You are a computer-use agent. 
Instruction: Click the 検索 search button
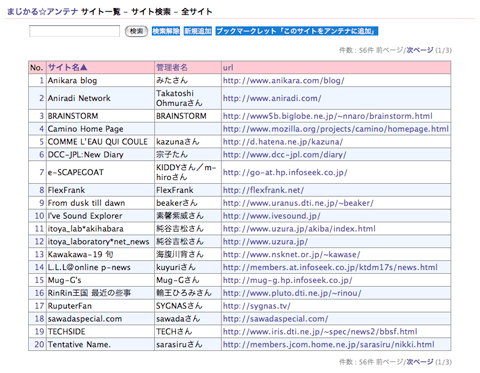tap(136, 31)
